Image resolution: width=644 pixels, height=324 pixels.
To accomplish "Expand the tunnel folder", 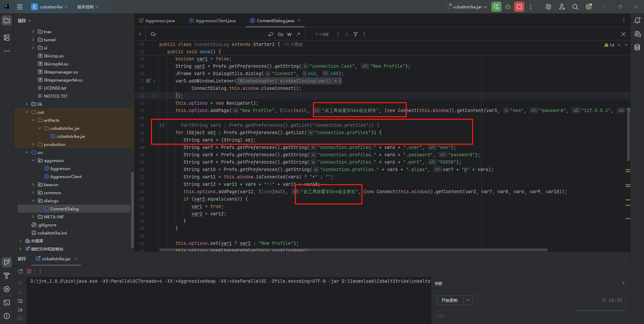I will coord(33,40).
